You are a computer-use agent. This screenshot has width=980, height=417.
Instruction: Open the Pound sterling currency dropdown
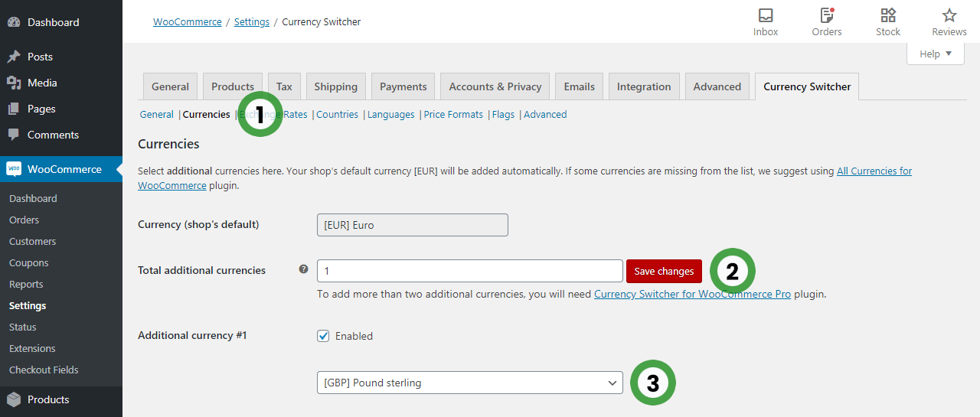click(470, 383)
